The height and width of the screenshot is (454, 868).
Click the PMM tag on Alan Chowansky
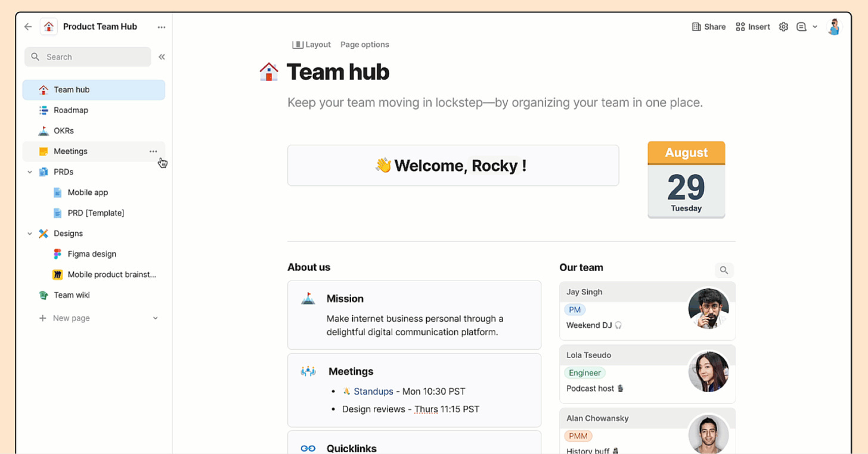(578, 436)
